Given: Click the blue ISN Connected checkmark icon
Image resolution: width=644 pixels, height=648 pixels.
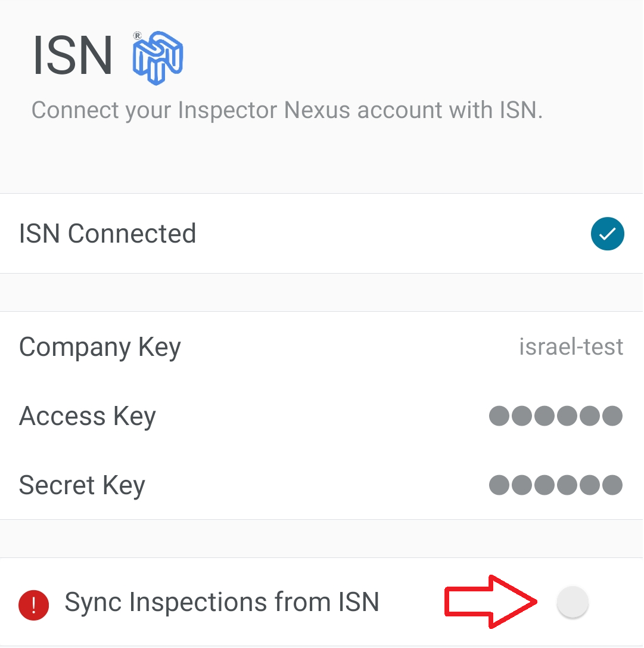Looking at the screenshot, I should point(607,234).
